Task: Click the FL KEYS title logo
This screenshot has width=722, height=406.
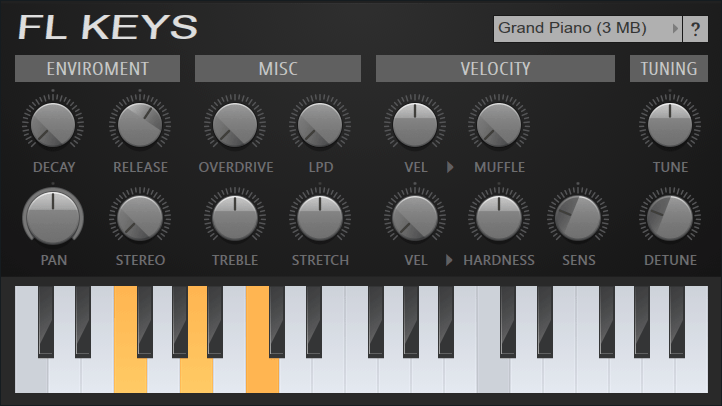Action: [108, 28]
